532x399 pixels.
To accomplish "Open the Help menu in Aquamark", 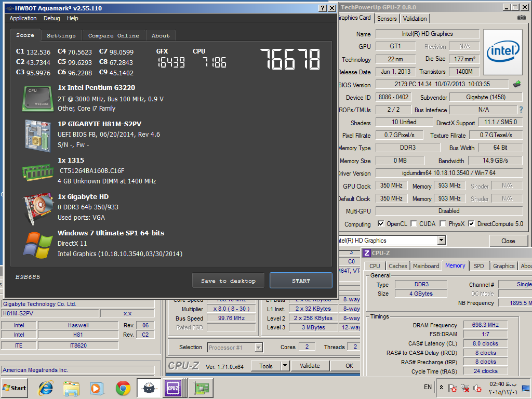I will 72,18.
